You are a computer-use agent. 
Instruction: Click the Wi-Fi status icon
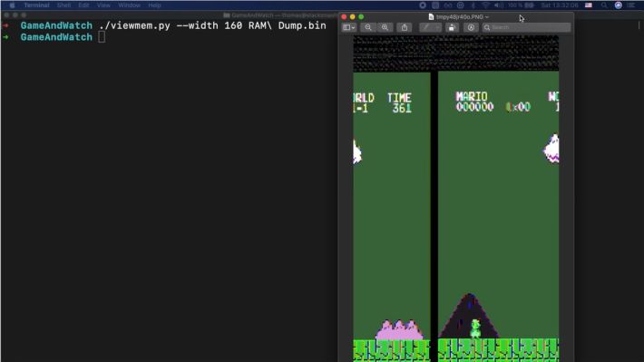click(x=486, y=5)
